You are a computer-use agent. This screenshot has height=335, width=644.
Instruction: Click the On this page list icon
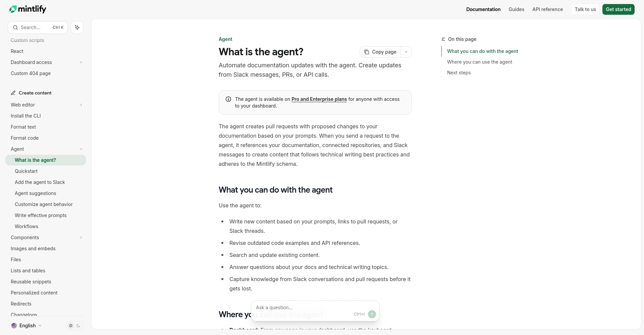pos(443,39)
